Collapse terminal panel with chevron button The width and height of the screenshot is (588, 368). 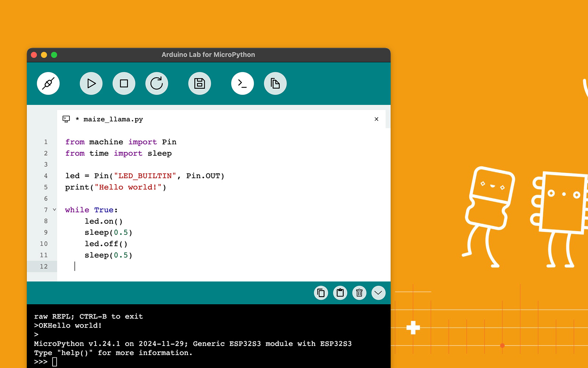379,293
